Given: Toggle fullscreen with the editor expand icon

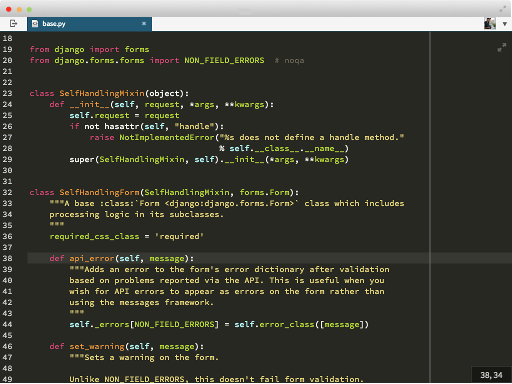Looking at the screenshot, I should pos(502,48).
